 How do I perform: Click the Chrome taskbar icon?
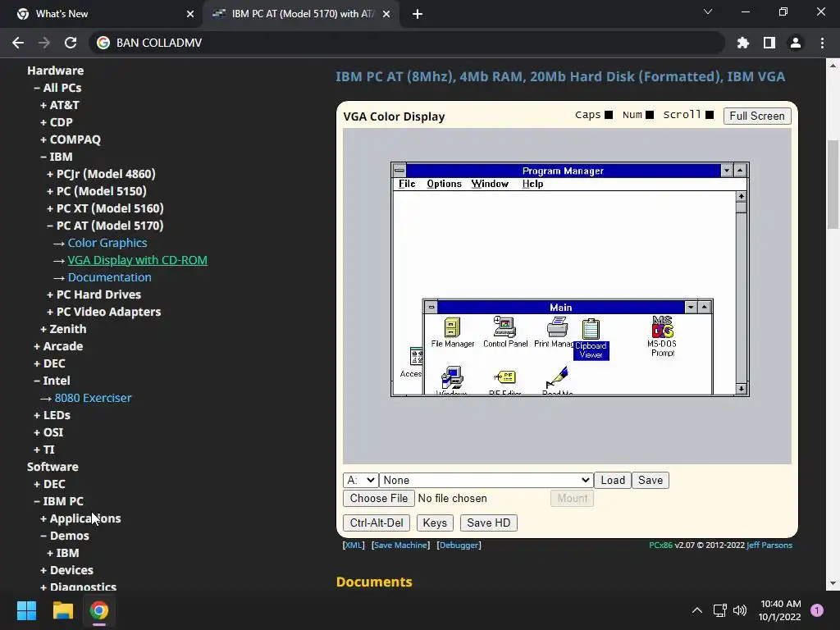click(x=99, y=610)
